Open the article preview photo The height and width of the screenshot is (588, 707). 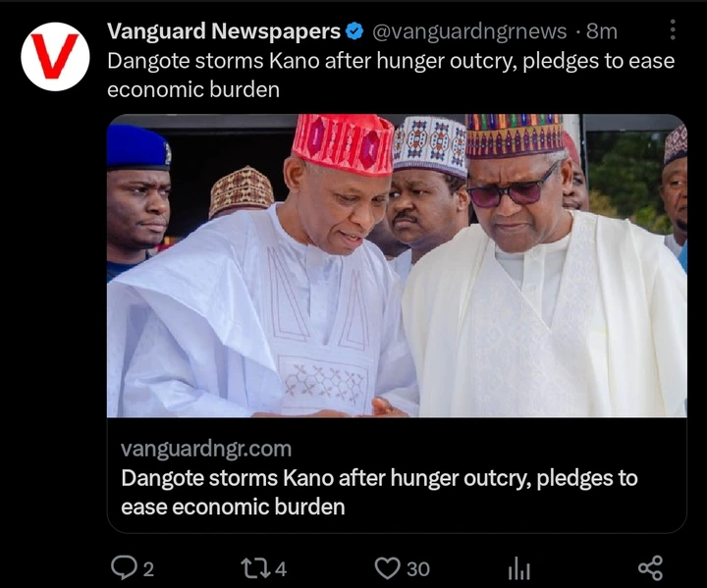[x=397, y=266]
